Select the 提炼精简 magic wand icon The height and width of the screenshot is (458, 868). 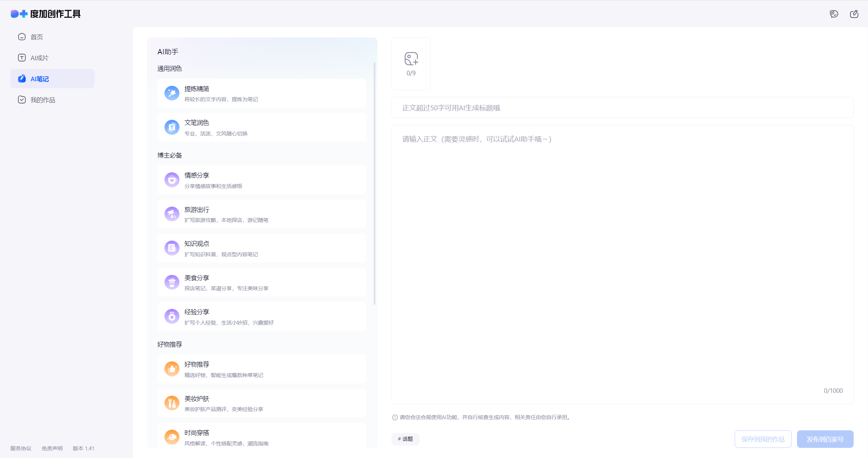(172, 93)
